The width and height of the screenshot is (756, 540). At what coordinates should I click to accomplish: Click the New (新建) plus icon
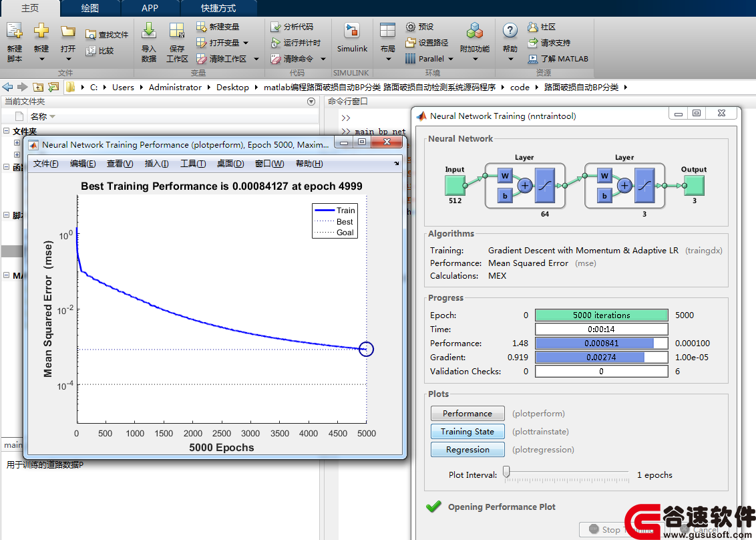(41, 31)
